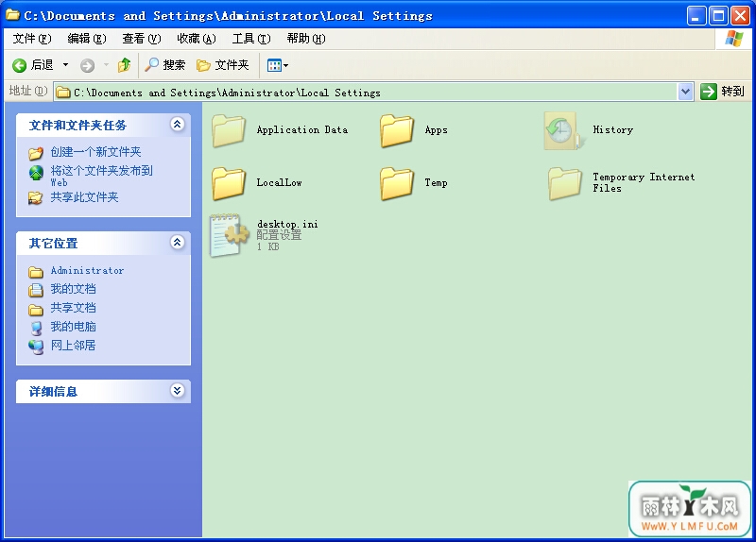Open the 我的文档 link
The image size is (756, 542).
[74, 289]
